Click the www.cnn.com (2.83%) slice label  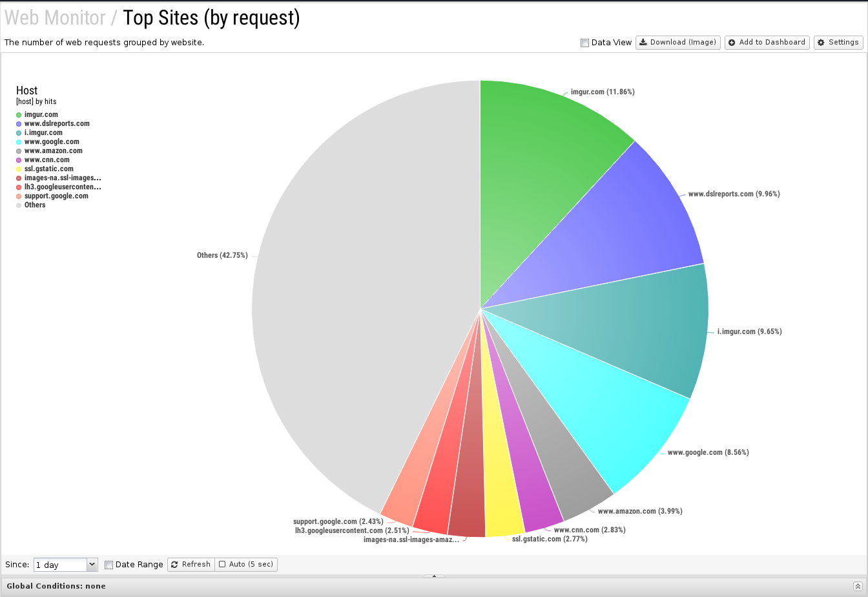(x=590, y=530)
